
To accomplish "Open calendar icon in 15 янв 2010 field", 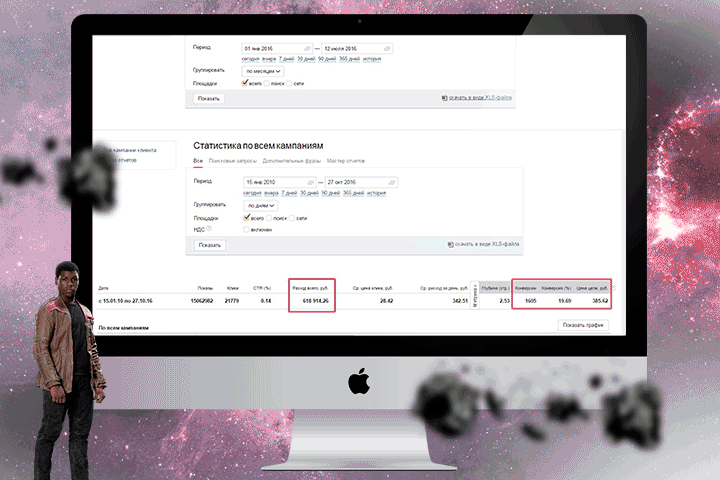I will pyautogui.click(x=310, y=182).
